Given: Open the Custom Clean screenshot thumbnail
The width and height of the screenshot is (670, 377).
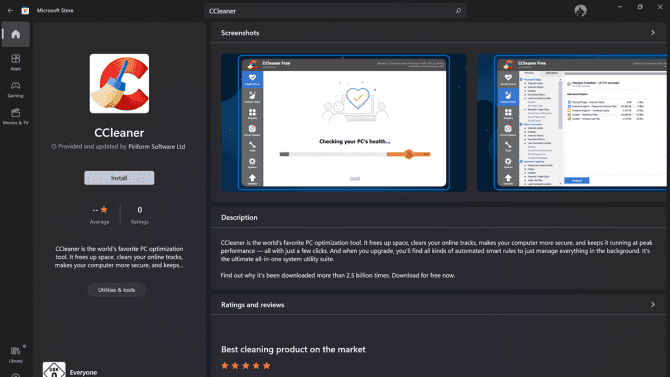Looking at the screenshot, I should pyautogui.click(x=573, y=123).
